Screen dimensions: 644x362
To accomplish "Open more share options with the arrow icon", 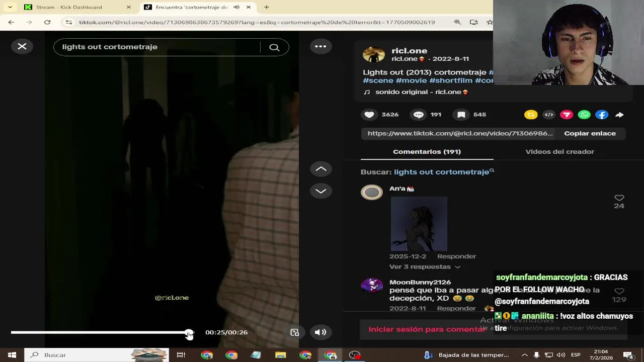I will pyautogui.click(x=619, y=115).
